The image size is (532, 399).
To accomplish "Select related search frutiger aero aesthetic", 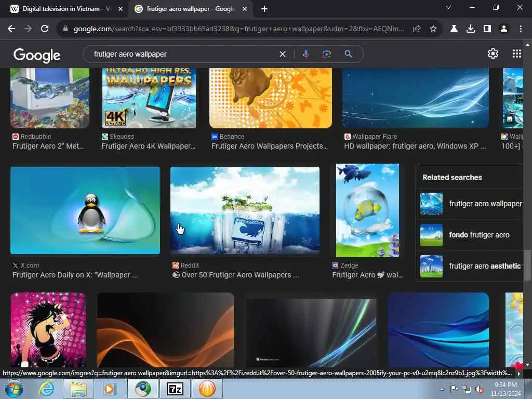I will pyautogui.click(x=471, y=267).
